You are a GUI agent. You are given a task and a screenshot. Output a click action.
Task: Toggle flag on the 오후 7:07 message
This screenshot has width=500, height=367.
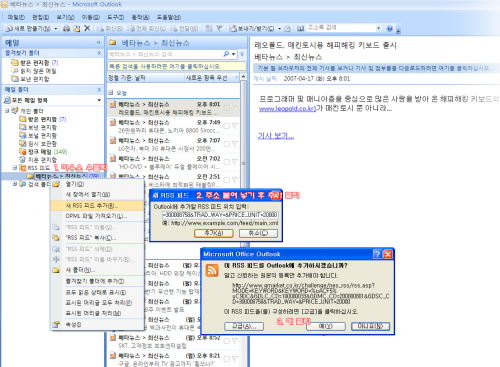click(235, 144)
